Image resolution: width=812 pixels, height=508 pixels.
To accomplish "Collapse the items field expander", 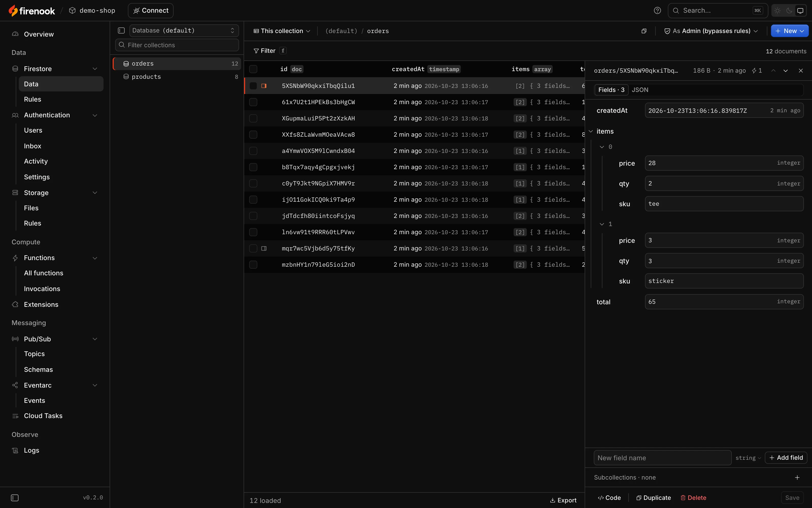I will pos(590,131).
